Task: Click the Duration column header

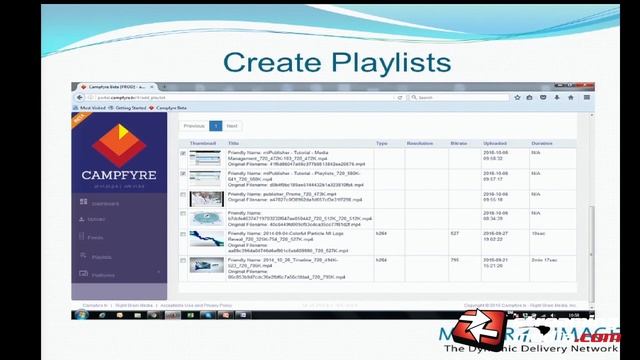Action: [x=542, y=143]
